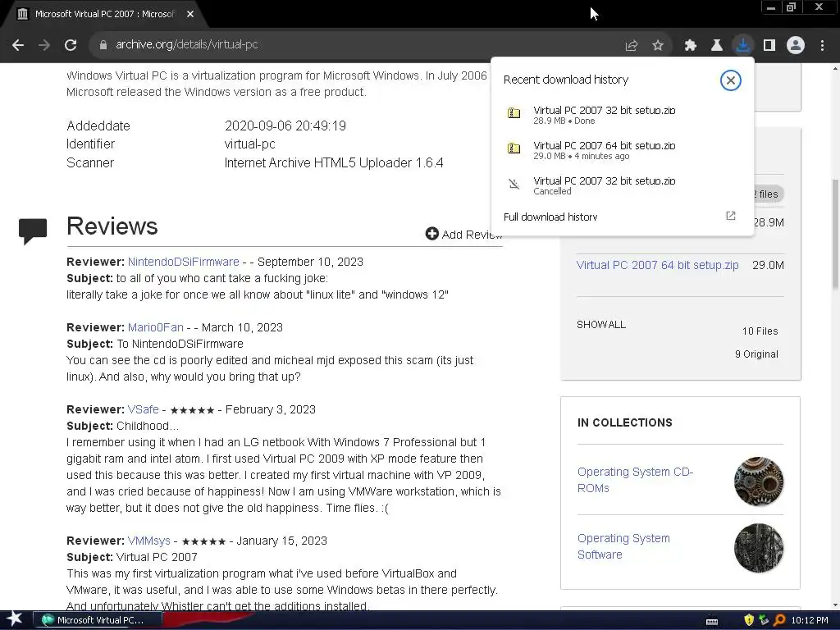Open the 10 Files link
The width and height of the screenshot is (840, 630).
pyautogui.click(x=760, y=331)
